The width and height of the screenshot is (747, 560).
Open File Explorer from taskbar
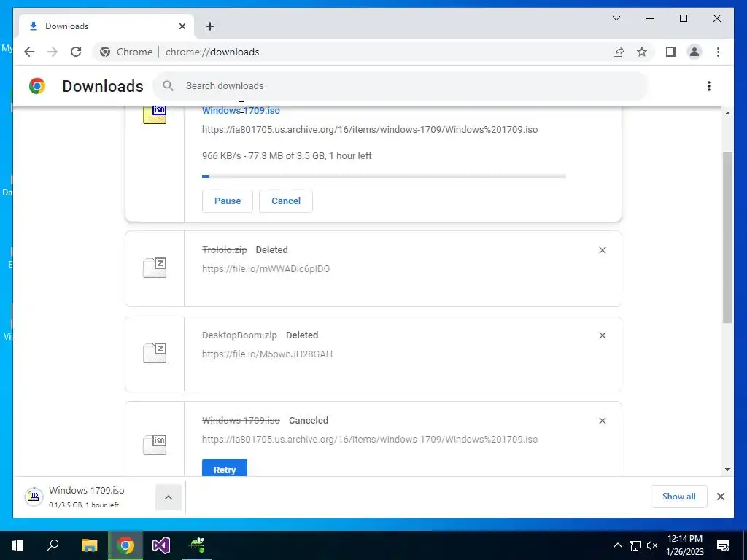(89, 545)
